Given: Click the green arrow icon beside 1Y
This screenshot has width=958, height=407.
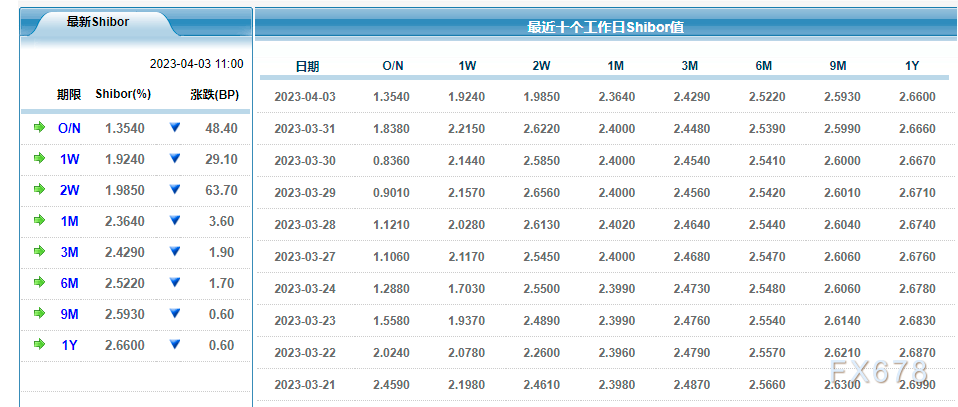Looking at the screenshot, I should click(40, 344).
